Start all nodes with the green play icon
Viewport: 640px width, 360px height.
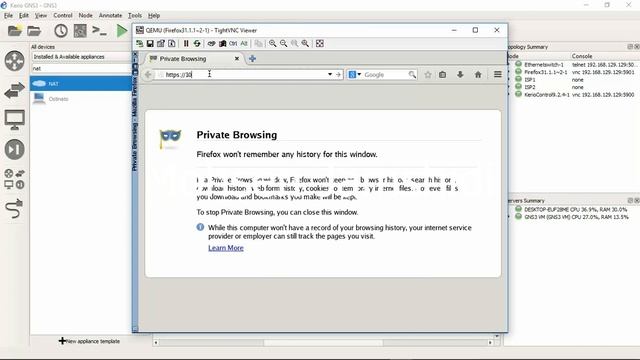[122, 31]
